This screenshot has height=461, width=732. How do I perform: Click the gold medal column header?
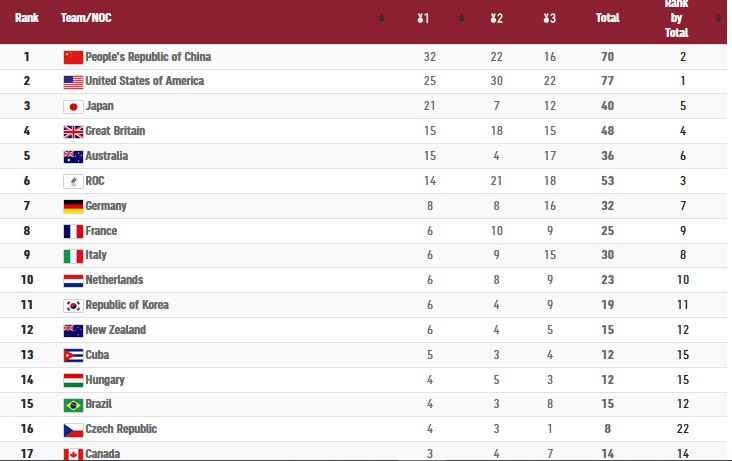(423, 18)
